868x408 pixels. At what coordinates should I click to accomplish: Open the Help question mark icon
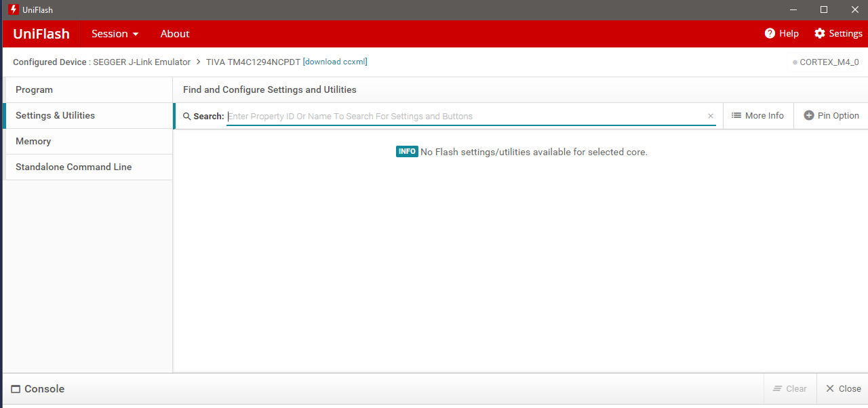[770, 33]
